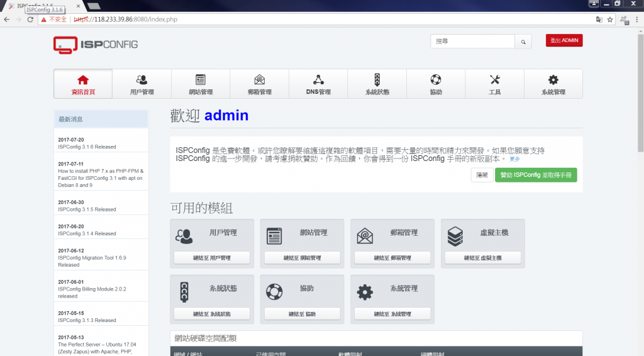Screen dimensions: 644x356
Task: Open the Home dashboard tab icon
Action: coord(83,80)
